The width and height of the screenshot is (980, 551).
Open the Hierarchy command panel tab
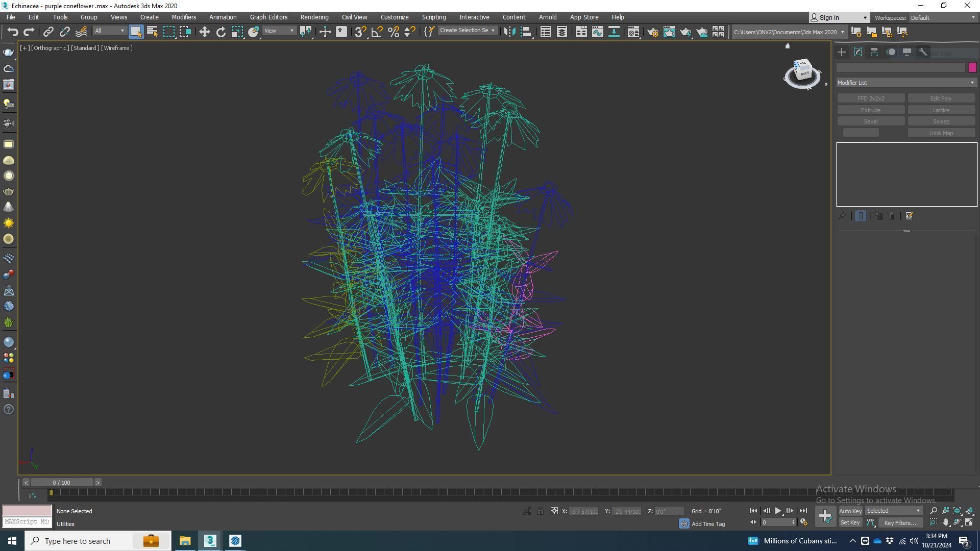874,53
